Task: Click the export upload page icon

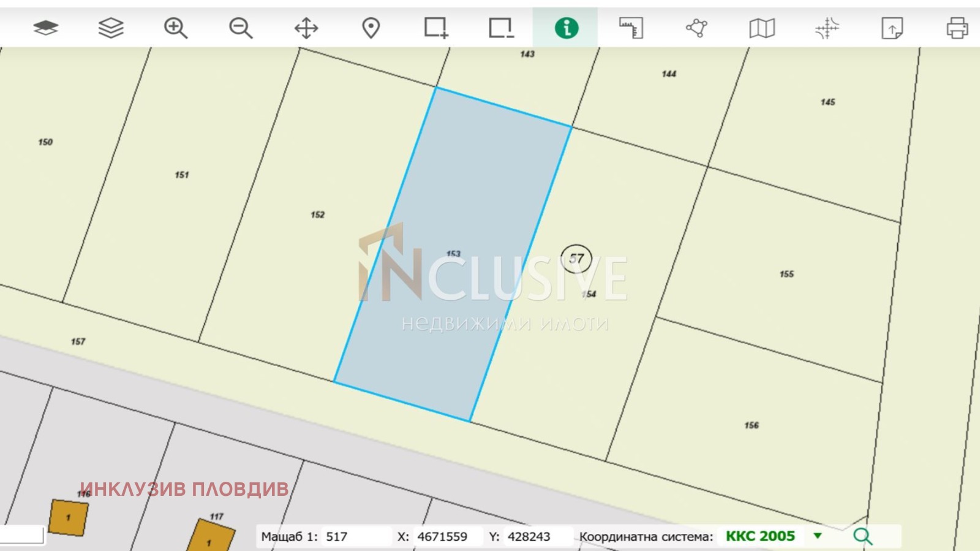Action: tap(892, 28)
